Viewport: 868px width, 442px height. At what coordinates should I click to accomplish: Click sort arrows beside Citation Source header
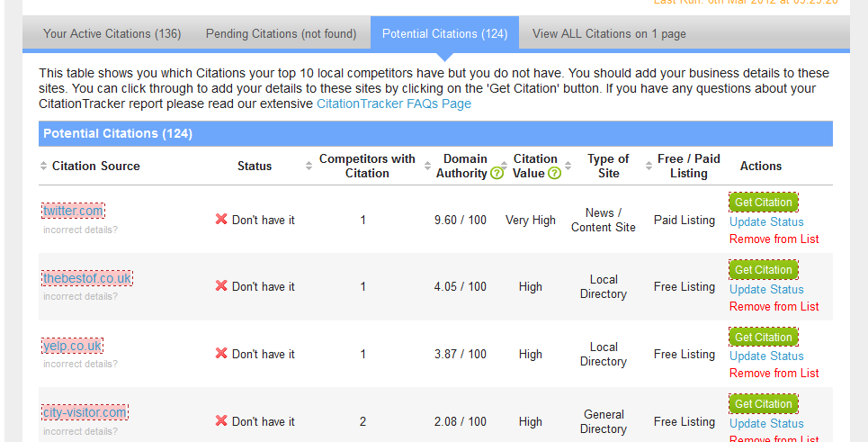tap(44, 167)
